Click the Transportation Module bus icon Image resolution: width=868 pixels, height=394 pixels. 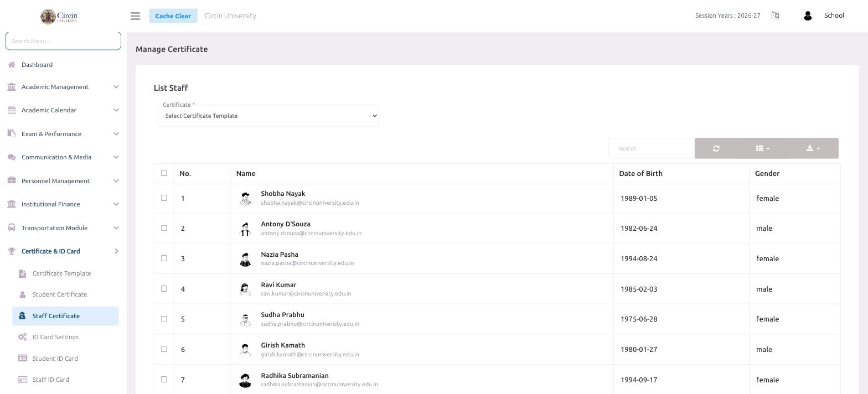click(x=12, y=227)
